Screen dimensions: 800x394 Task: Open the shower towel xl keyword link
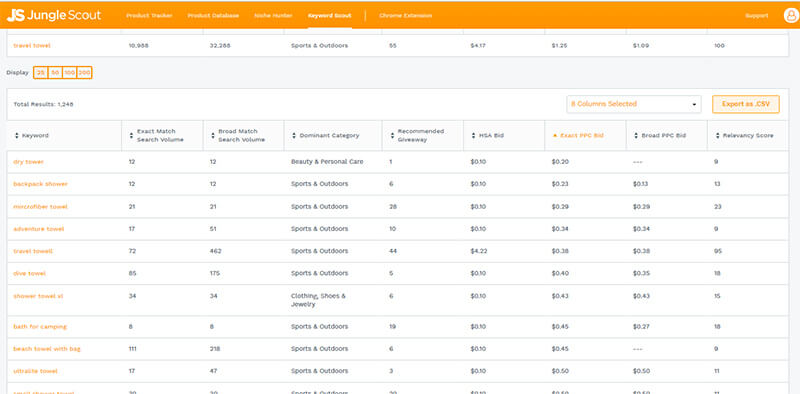[x=38, y=296]
